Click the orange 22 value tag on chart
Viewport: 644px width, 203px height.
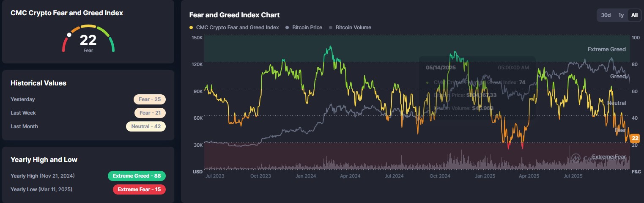click(x=635, y=138)
